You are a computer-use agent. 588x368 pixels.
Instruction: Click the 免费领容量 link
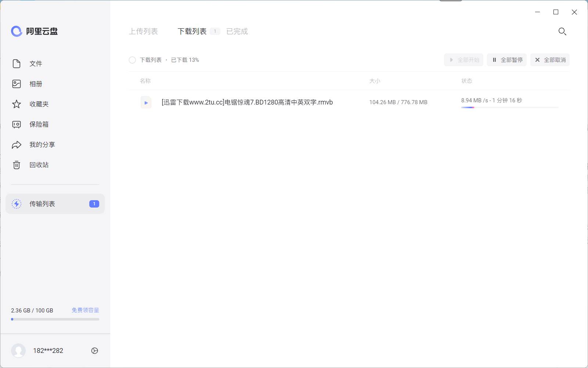[85, 310]
